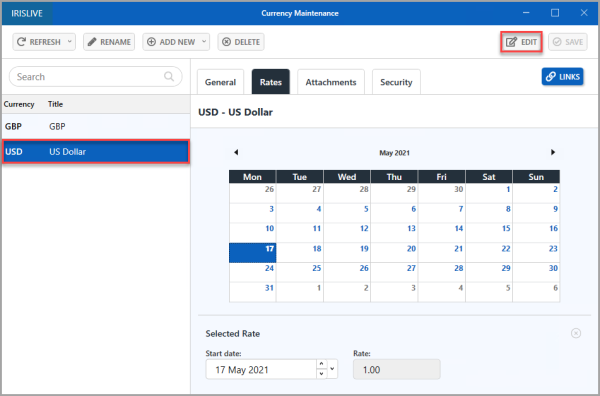Image resolution: width=600 pixels, height=396 pixels.
Task: Clear selected rate with circled X icon
Action: pyautogui.click(x=576, y=333)
